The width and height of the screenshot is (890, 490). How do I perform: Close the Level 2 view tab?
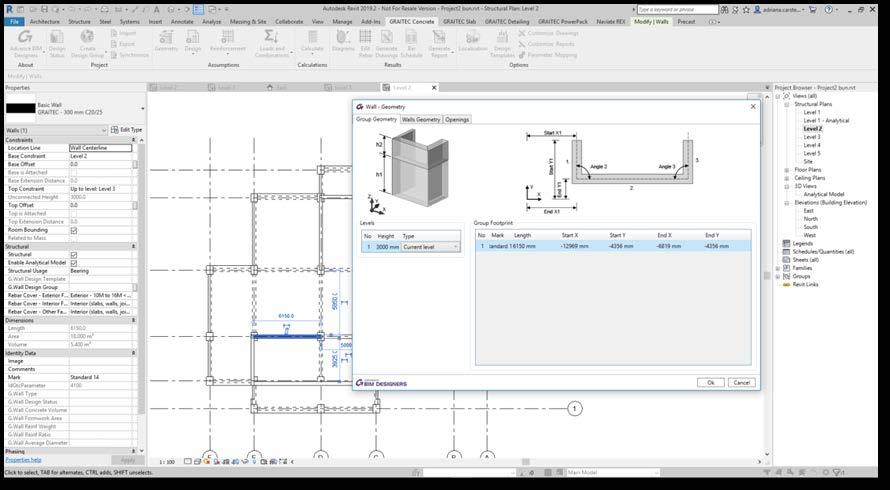[434, 87]
